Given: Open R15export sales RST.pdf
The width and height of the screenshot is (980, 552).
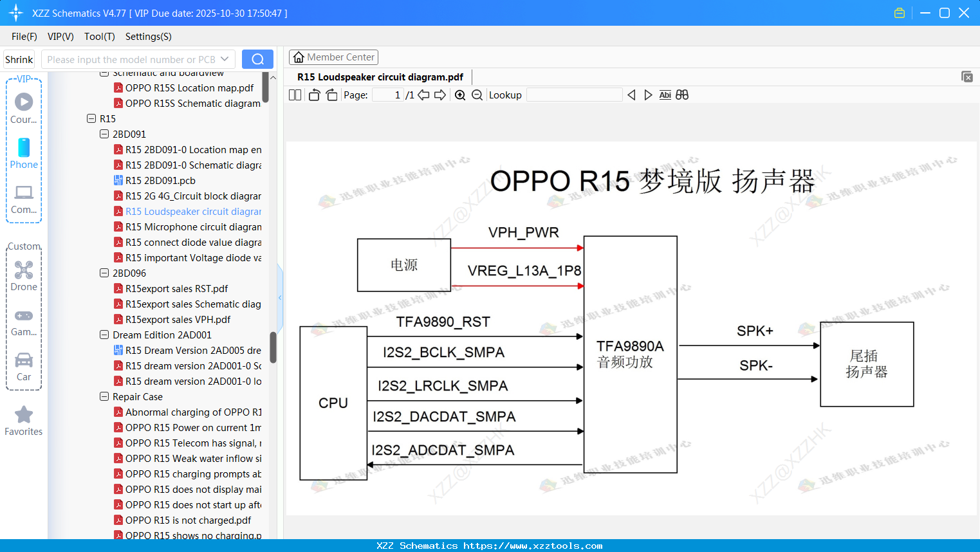Looking at the screenshot, I should pyautogui.click(x=171, y=289).
